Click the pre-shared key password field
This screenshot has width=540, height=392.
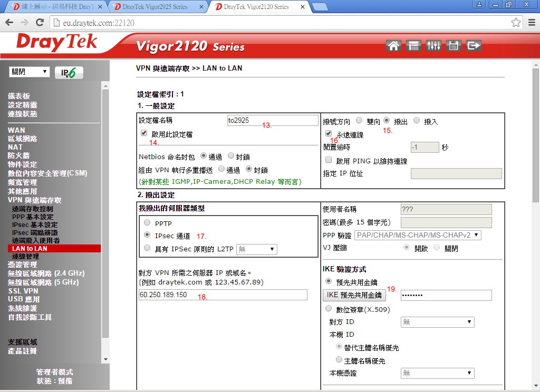446,295
